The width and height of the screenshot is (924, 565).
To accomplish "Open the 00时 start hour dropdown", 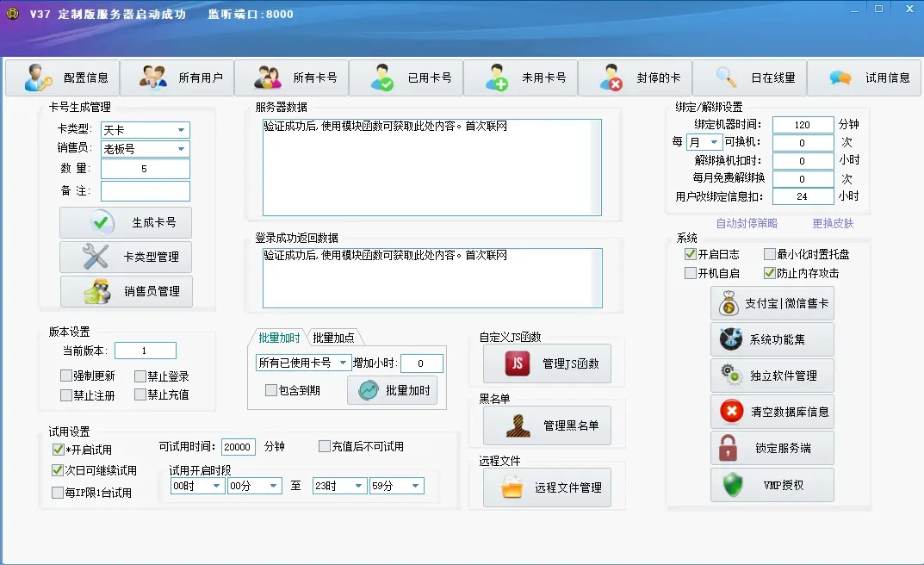I will pos(197,486).
